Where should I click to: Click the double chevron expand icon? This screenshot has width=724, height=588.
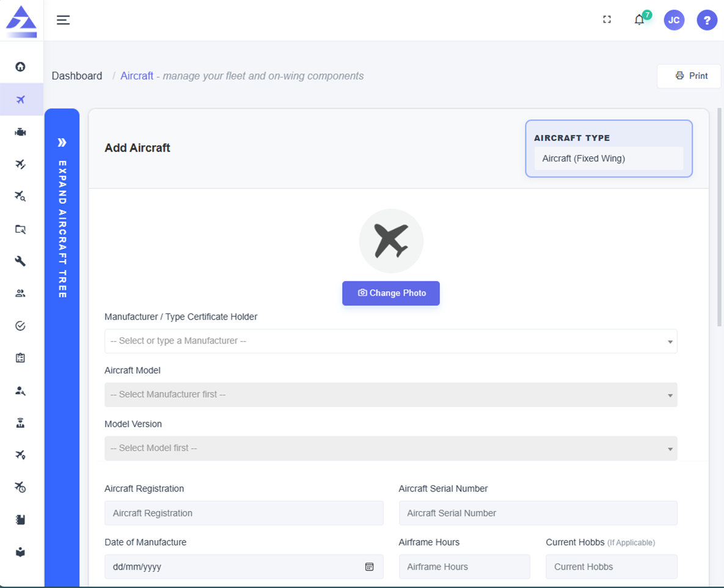(62, 142)
